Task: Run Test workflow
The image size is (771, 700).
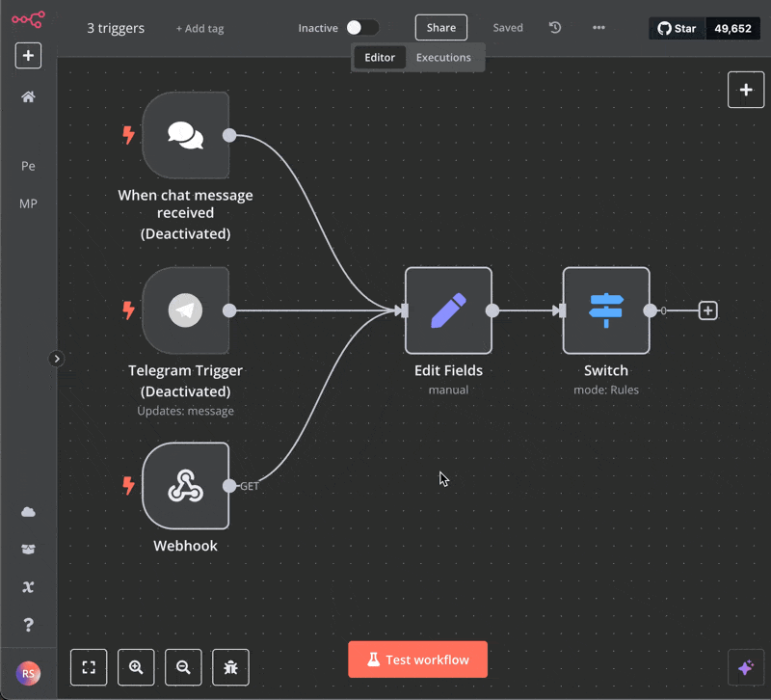Action: coord(417,660)
